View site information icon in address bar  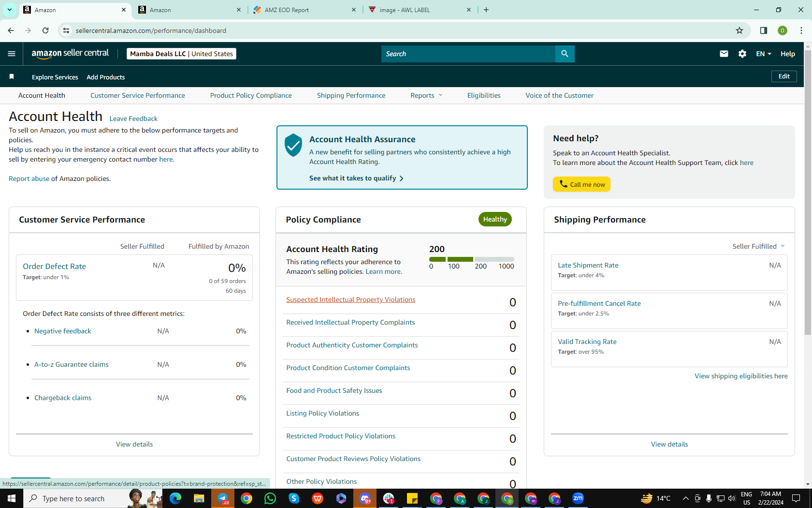(x=66, y=30)
